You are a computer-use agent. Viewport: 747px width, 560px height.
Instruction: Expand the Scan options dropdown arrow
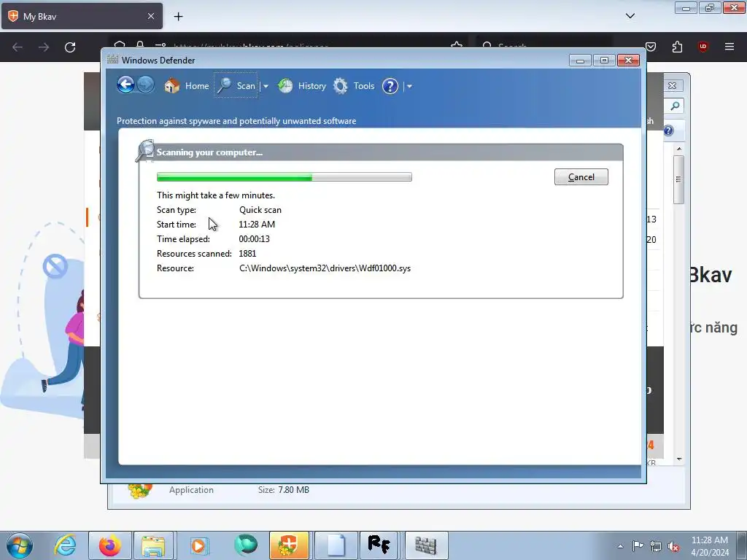pyautogui.click(x=266, y=86)
